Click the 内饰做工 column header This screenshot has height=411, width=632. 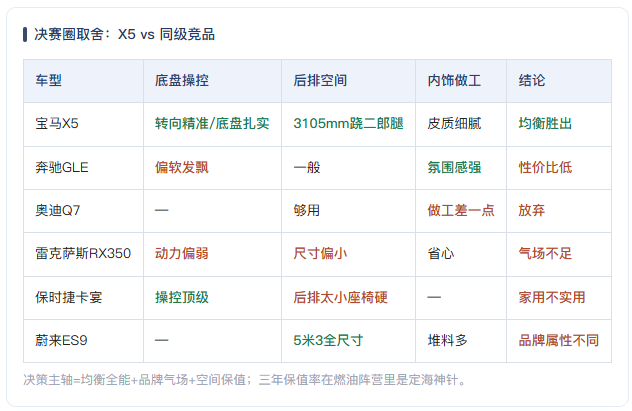click(x=461, y=81)
